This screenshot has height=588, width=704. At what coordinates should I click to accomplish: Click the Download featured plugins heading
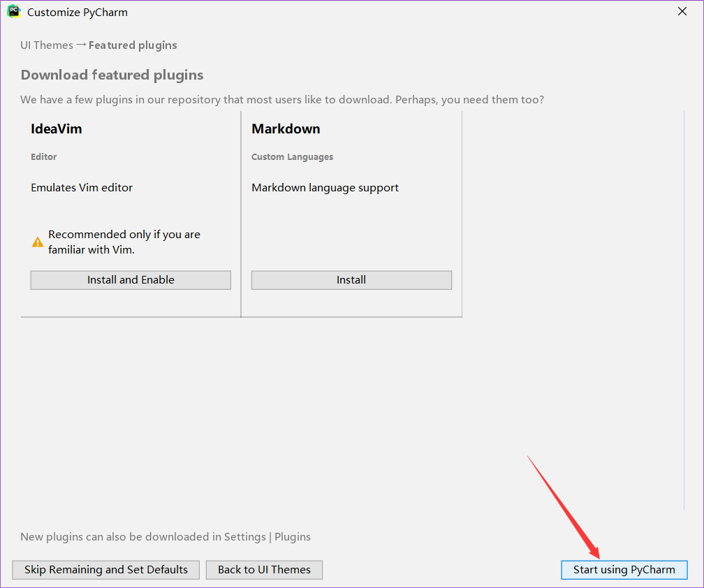point(112,75)
